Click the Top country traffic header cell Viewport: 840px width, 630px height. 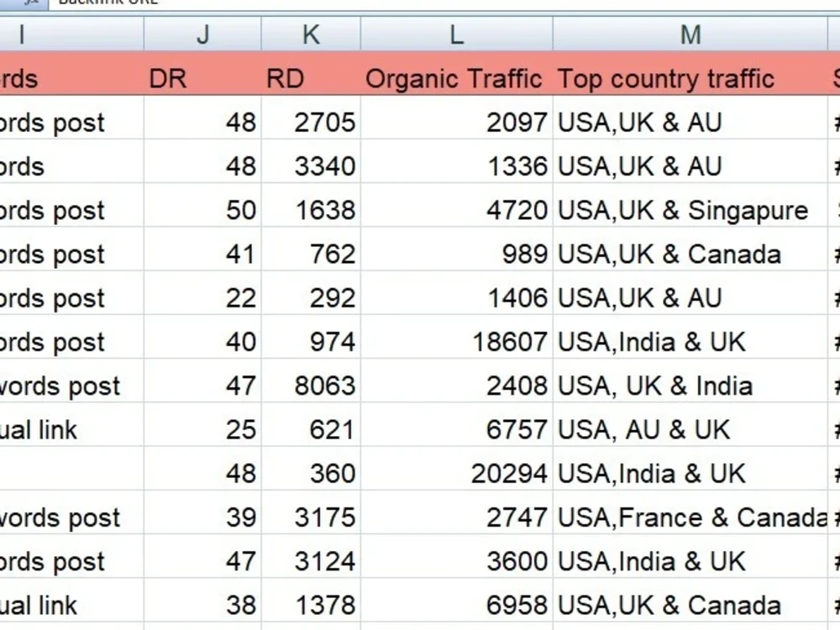tap(690, 74)
